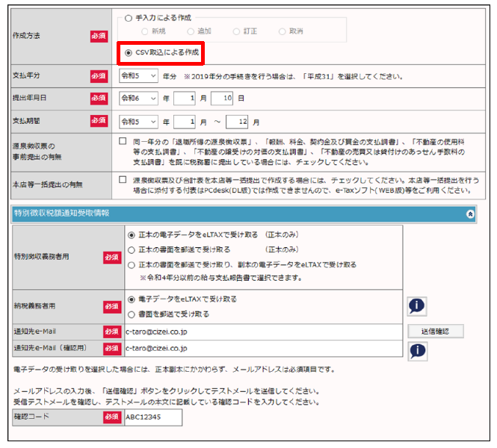497x448 pixels.
Task: Click the info icon beside 納税義務者用 row
Action: 417,306
